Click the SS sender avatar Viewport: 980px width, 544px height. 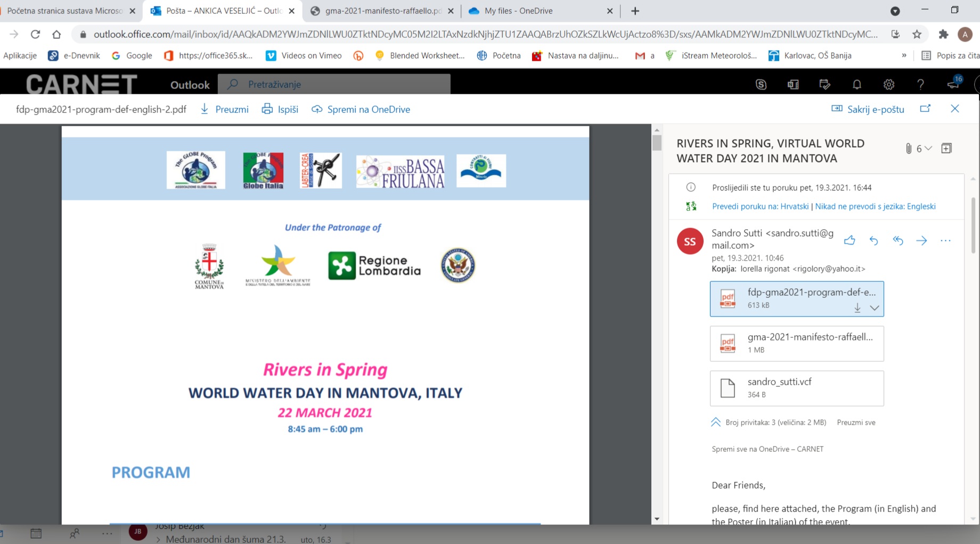point(690,241)
